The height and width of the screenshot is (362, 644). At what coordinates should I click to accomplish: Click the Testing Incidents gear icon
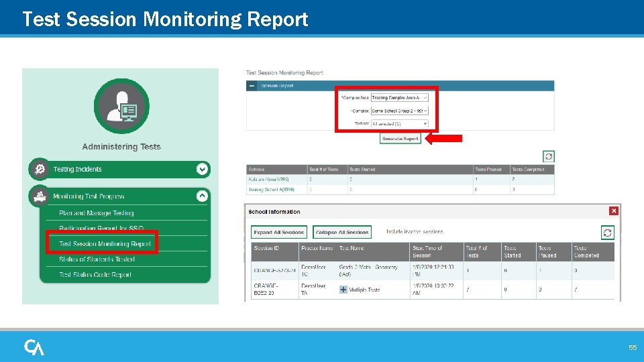pos(40,169)
